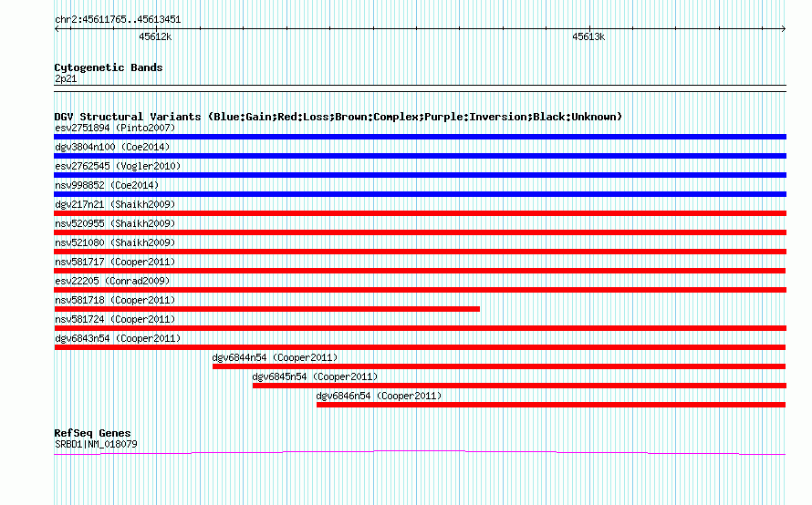This screenshot has height=505, width=812.
Task: Select the 2p21 cytogenetic band bar
Action: (x=420, y=88)
